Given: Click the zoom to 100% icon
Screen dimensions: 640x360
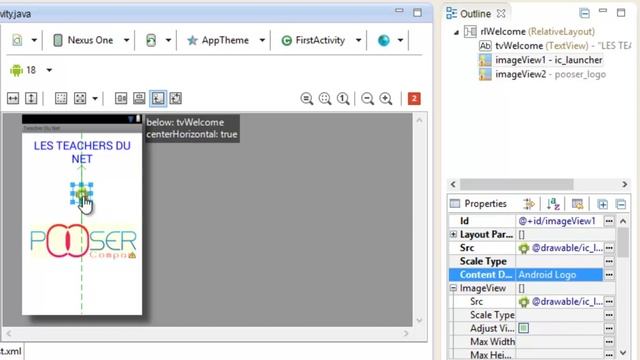Looking at the screenshot, I should pyautogui.click(x=343, y=98).
